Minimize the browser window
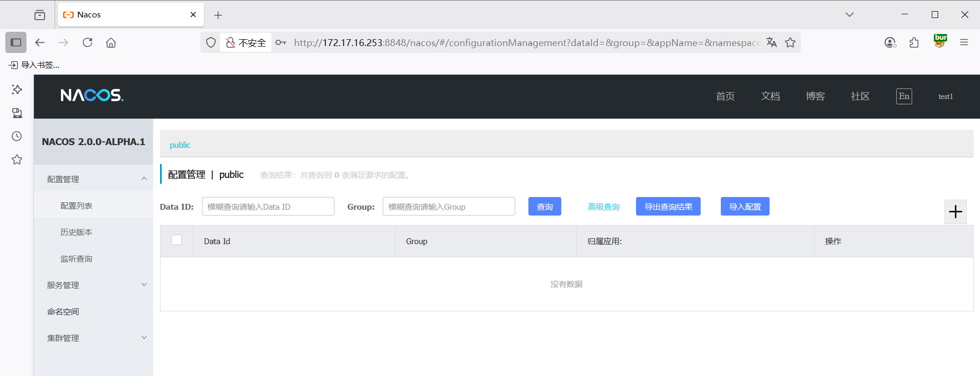This screenshot has width=980, height=376. (905, 15)
